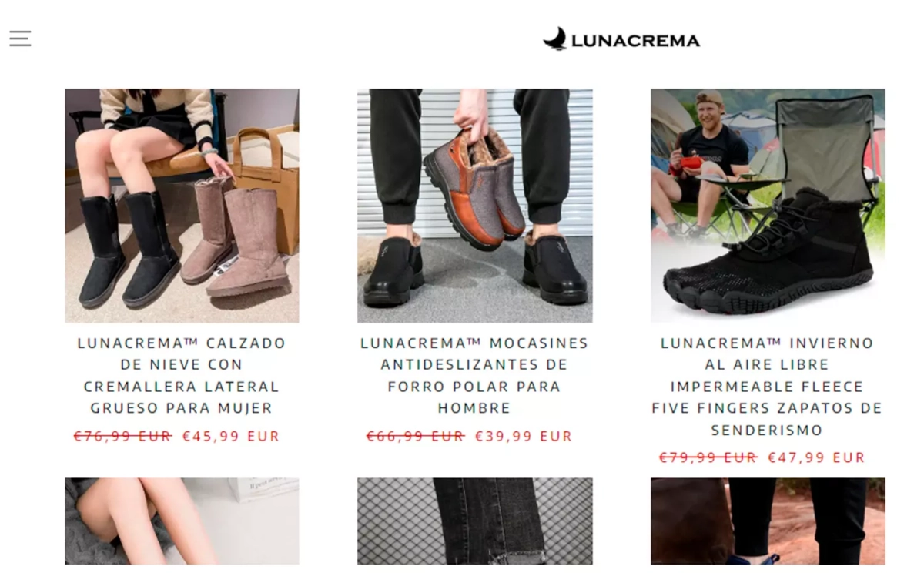This screenshot has height=583, width=924.
Task: Click the crossed-out €66,99 EUR price
Action: point(415,437)
